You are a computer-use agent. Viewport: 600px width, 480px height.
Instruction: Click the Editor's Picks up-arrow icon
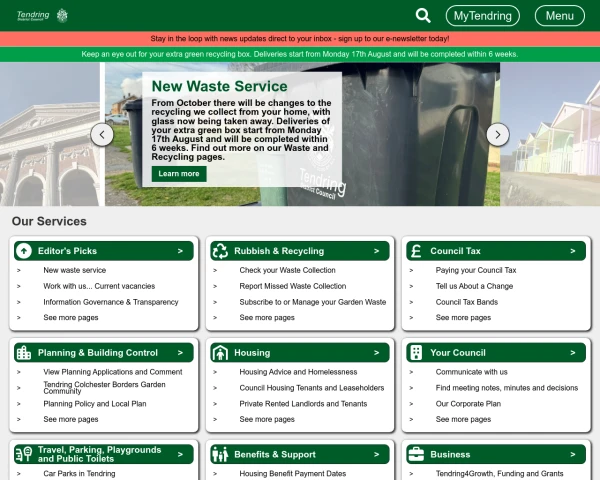tap(24, 251)
